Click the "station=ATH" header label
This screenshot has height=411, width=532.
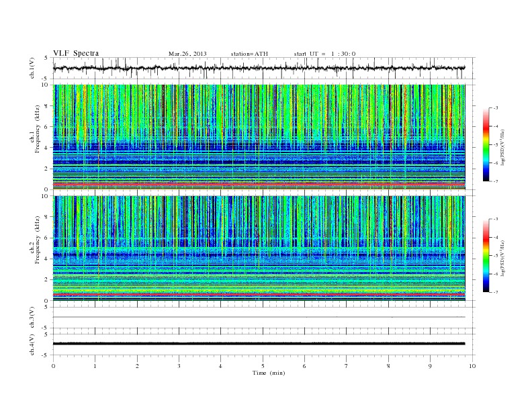click(249, 54)
